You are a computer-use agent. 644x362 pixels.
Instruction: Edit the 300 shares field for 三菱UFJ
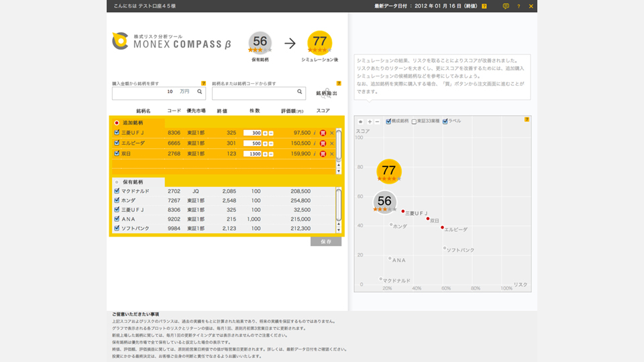coord(253,133)
